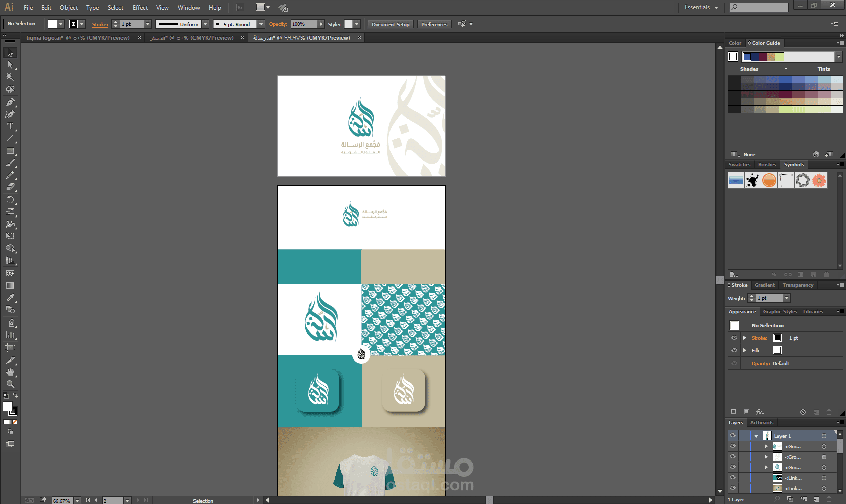Select the Zoom magnifier tool
Image resolution: width=846 pixels, height=504 pixels.
click(10, 384)
